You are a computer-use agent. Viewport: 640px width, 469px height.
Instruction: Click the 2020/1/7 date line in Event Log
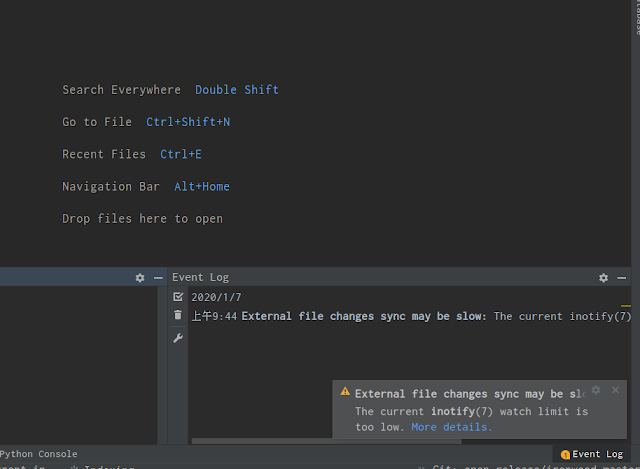tap(216, 297)
